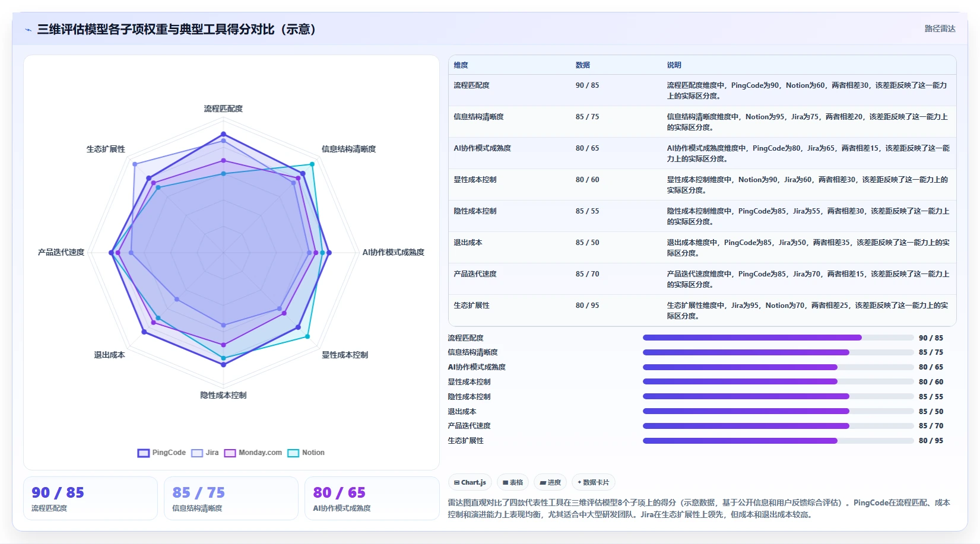Toggle the Notion legend swatch

tap(293, 453)
